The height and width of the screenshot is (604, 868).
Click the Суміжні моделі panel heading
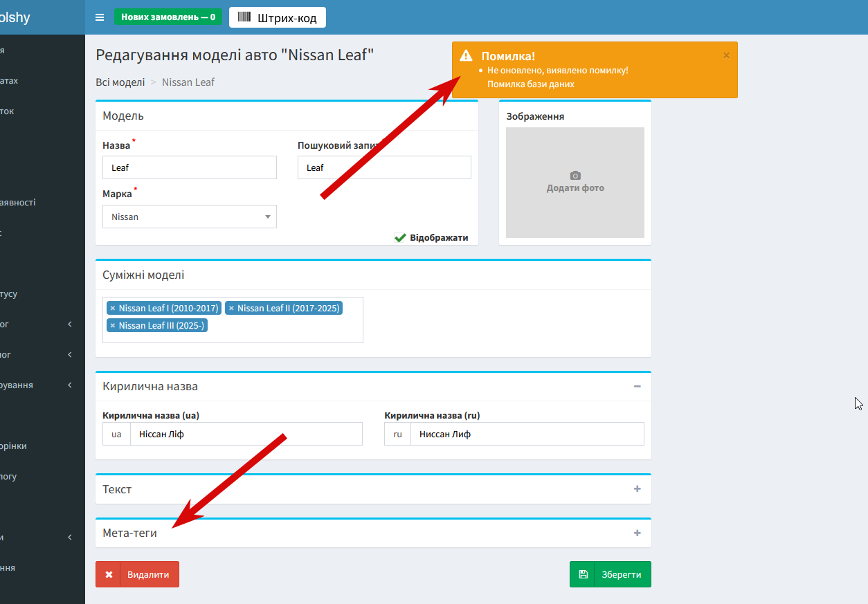pos(143,275)
